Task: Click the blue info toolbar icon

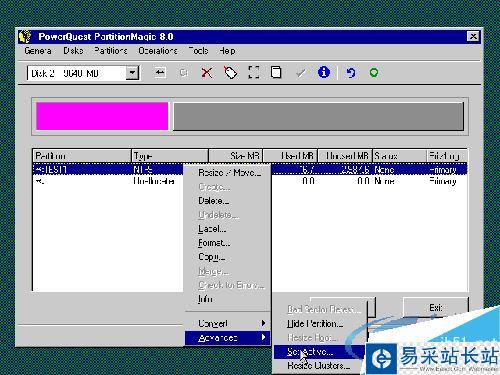Action: (x=324, y=72)
